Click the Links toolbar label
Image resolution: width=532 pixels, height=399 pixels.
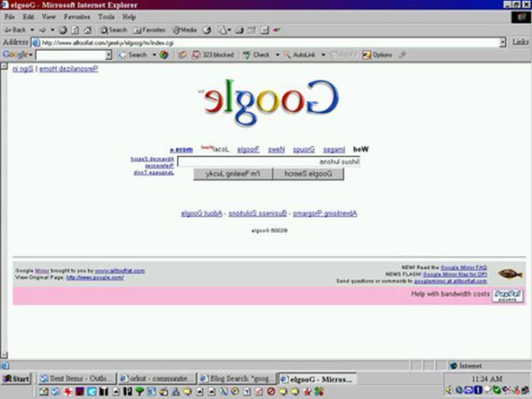pyautogui.click(x=520, y=42)
